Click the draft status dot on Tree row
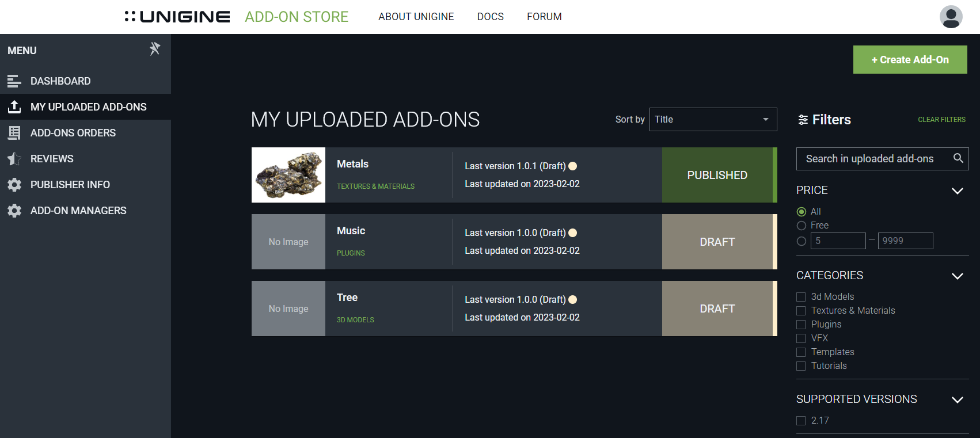This screenshot has width=980, height=438. (573, 300)
